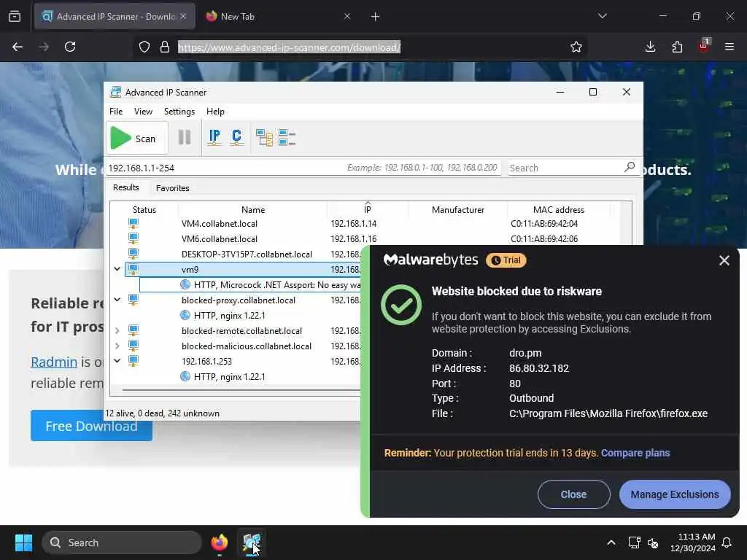Screen dimensions: 747x560
Task: Click the IP range toolbar icon
Action: pos(214,137)
